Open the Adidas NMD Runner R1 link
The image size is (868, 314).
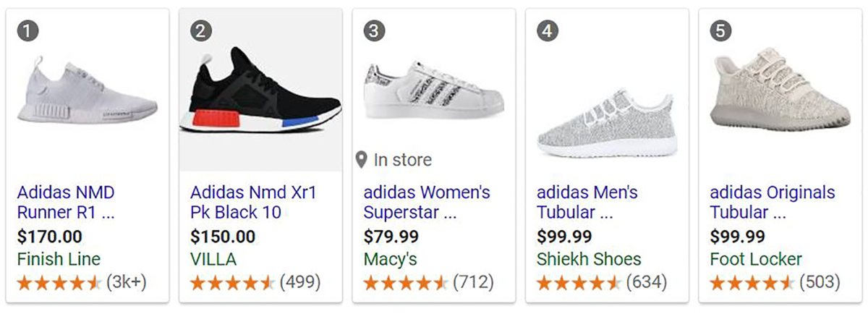(66, 203)
